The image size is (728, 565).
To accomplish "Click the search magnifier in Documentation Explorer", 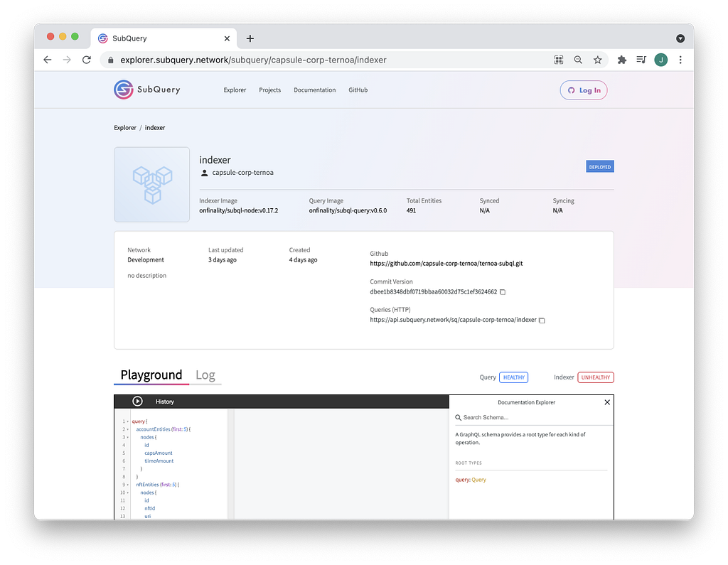I will [459, 417].
